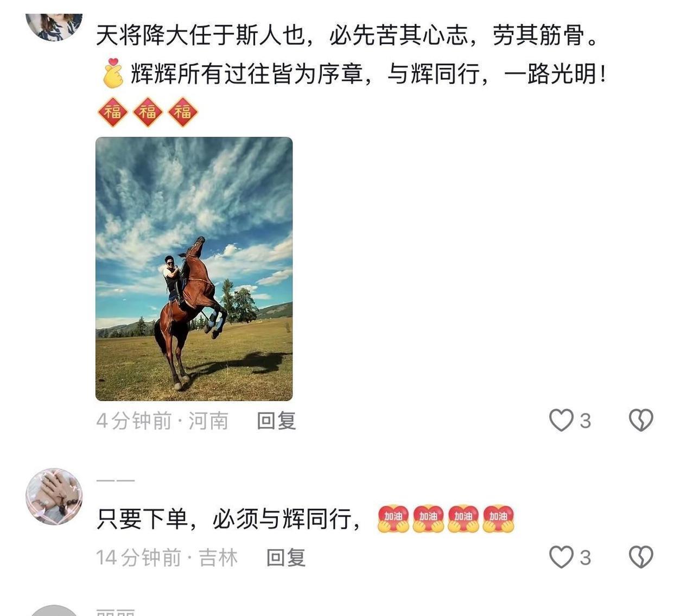Image resolution: width=674 pixels, height=616 pixels.
Task: Like the Jilin comment about 与辉同行
Action: coord(561,557)
